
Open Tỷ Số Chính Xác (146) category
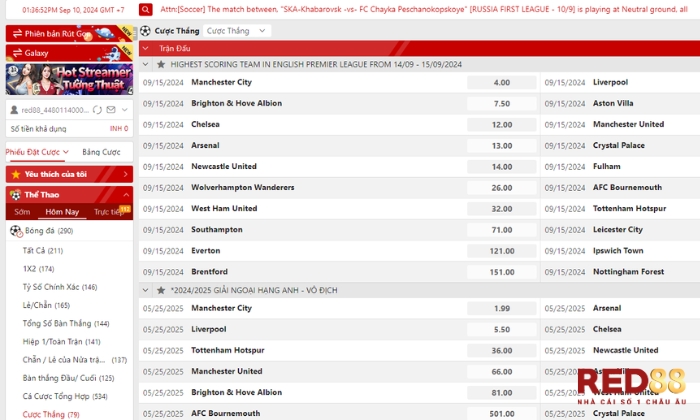click(60, 287)
